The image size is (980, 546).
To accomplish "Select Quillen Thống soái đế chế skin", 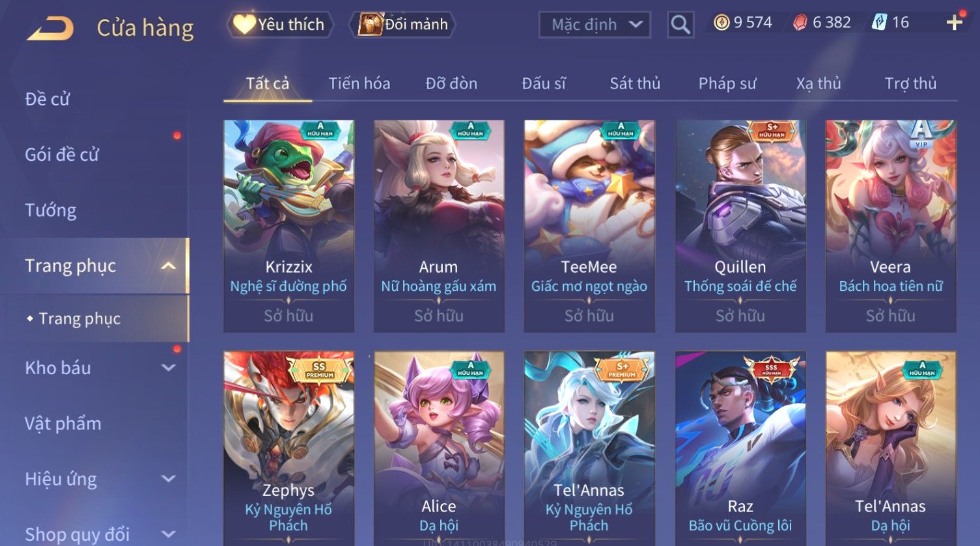I will click(x=740, y=226).
